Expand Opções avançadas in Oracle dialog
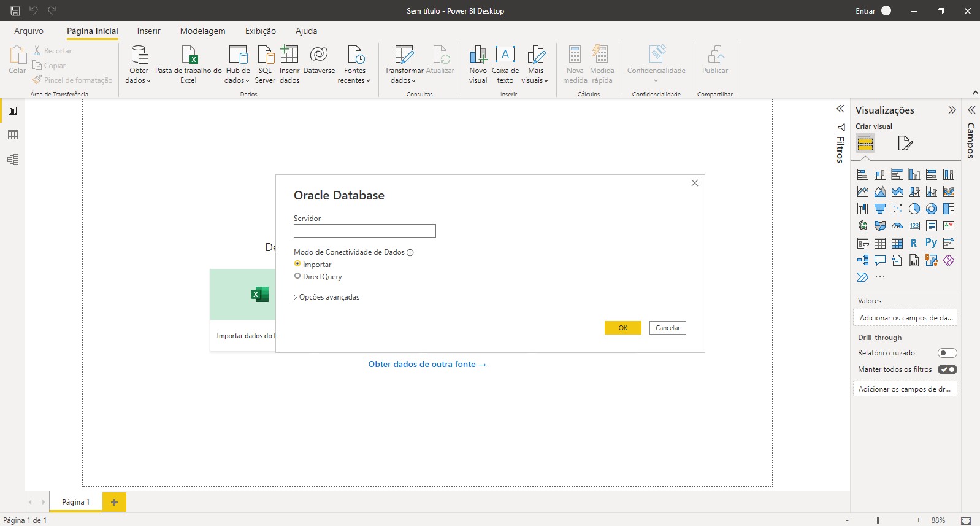The image size is (980, 526). [x=327, y=297]
